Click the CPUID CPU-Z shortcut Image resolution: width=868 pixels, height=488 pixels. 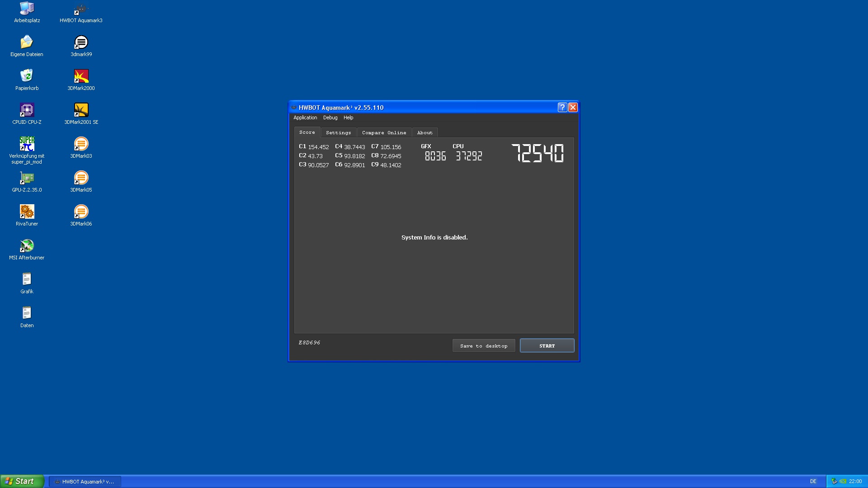[x=27, y=114]
